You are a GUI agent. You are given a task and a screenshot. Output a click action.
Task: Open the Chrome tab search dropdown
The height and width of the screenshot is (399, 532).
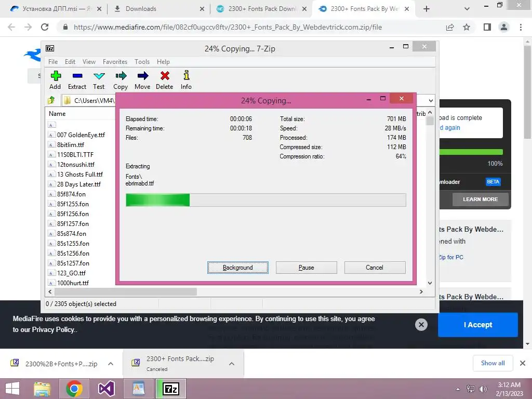[467, 9]
